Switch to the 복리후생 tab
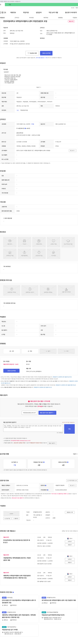This screenshot has height=644, width=78. point(46,18)
